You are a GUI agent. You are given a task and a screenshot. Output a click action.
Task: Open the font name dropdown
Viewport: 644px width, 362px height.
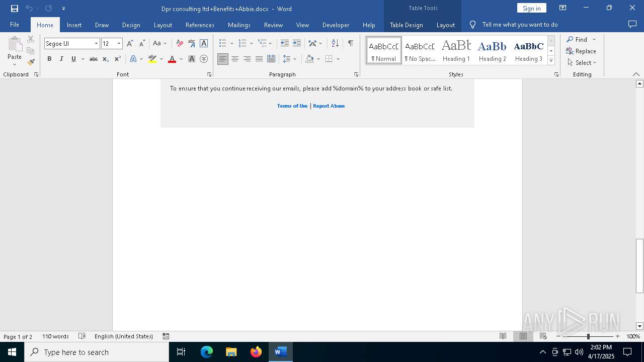96,44
